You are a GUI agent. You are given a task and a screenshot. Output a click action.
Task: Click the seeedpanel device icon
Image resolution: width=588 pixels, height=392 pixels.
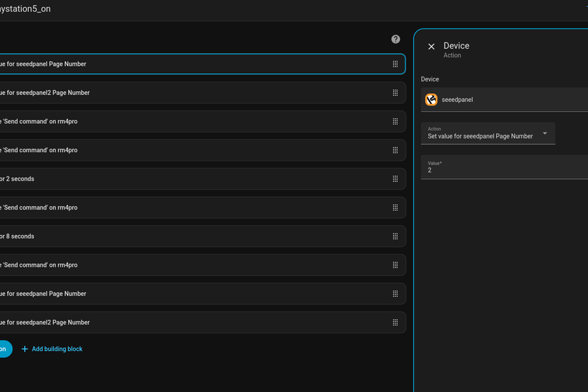coord(432,100)
